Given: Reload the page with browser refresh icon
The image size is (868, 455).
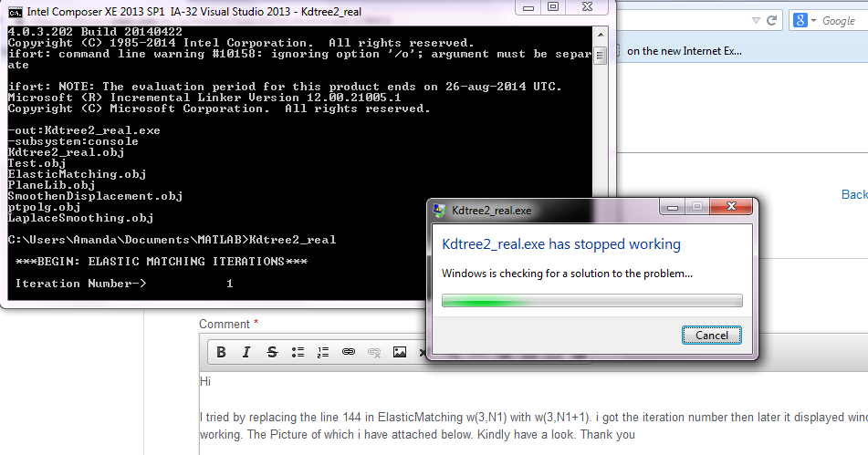Looking at the screenshot, I should pyautogui.click(x=772, y=20).
